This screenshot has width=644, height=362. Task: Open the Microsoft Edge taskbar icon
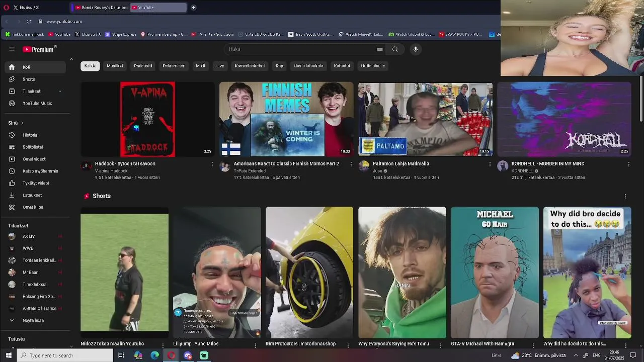154,355
